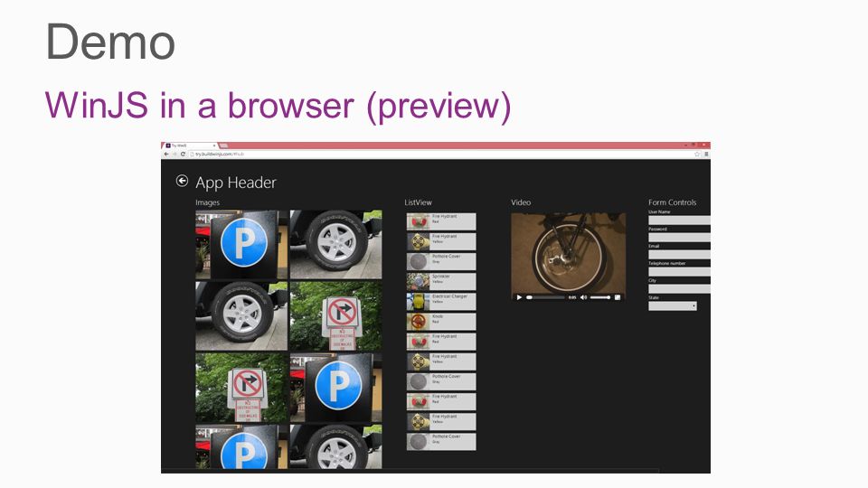Screen dimensions: 868x488
Task: Click the Telephone number field
Action: click(679, 272)
